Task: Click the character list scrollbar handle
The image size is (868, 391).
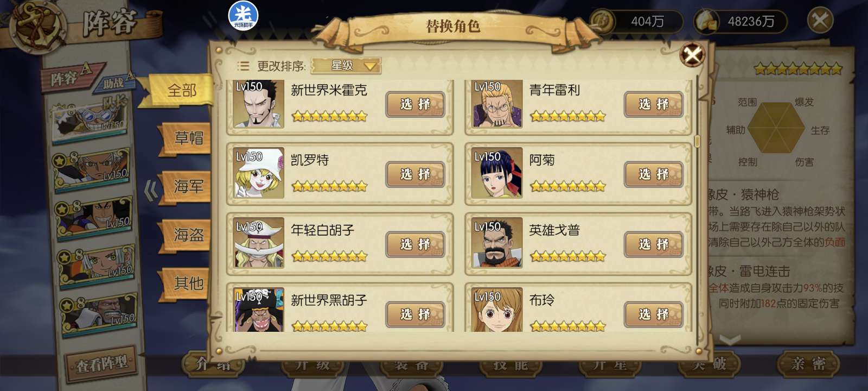Action: pyautogui.click(x=697, y=141)
